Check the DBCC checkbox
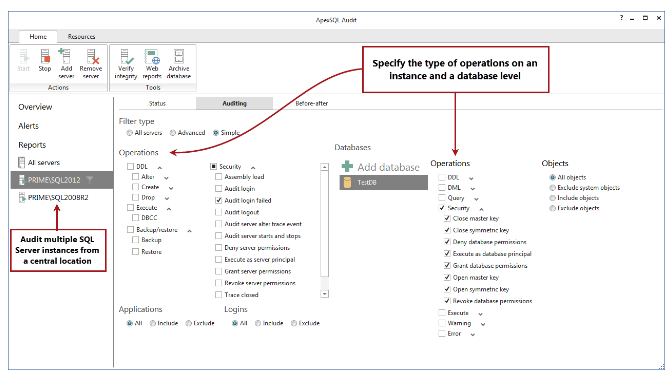The image size is (670, 376). point(135,217)
